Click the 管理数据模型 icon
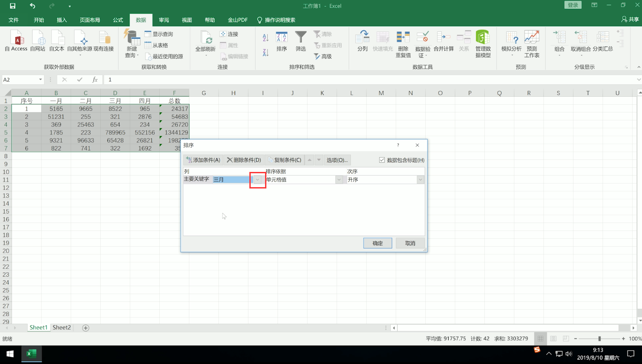This screenshot has width=642, height=364. (483, 44)
